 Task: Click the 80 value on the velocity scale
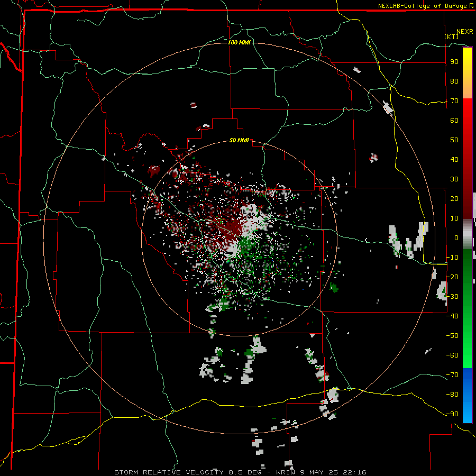click(x=454, y=81)
